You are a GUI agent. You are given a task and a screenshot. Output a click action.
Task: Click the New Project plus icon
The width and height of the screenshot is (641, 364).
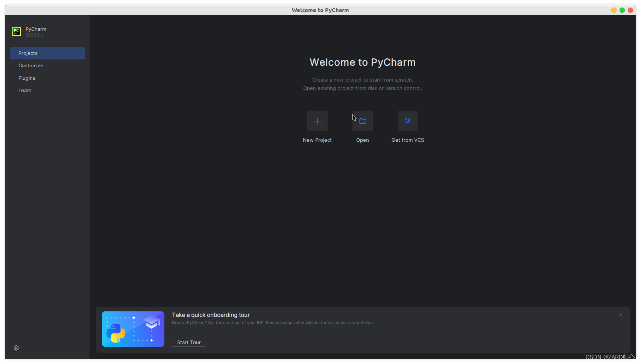(x=317, y=121)
